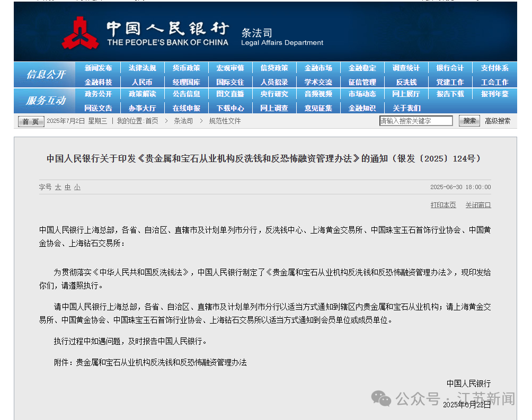Open 银行会计 menu item
532x420 pixels.
tap(450, 68)
